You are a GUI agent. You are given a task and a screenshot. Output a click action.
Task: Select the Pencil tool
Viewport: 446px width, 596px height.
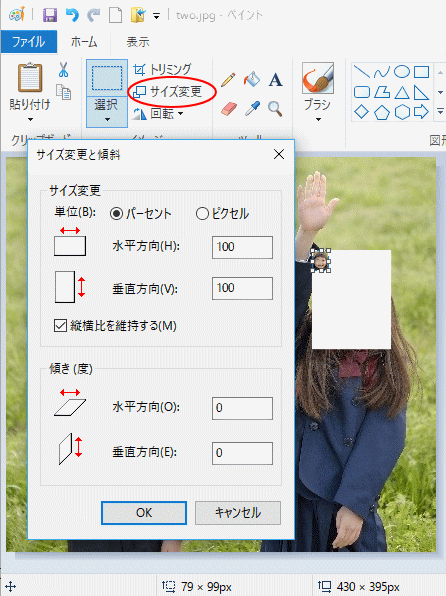click(228, 79)
